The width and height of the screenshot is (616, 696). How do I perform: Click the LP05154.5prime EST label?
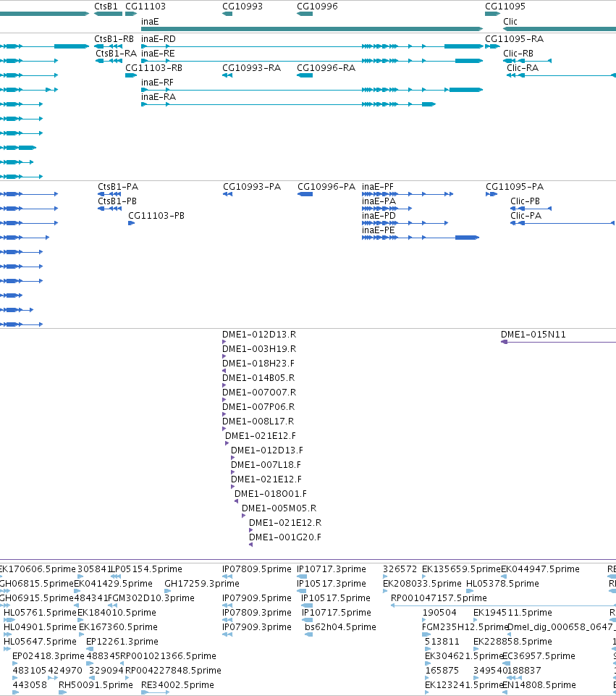[x=147, y=569]
